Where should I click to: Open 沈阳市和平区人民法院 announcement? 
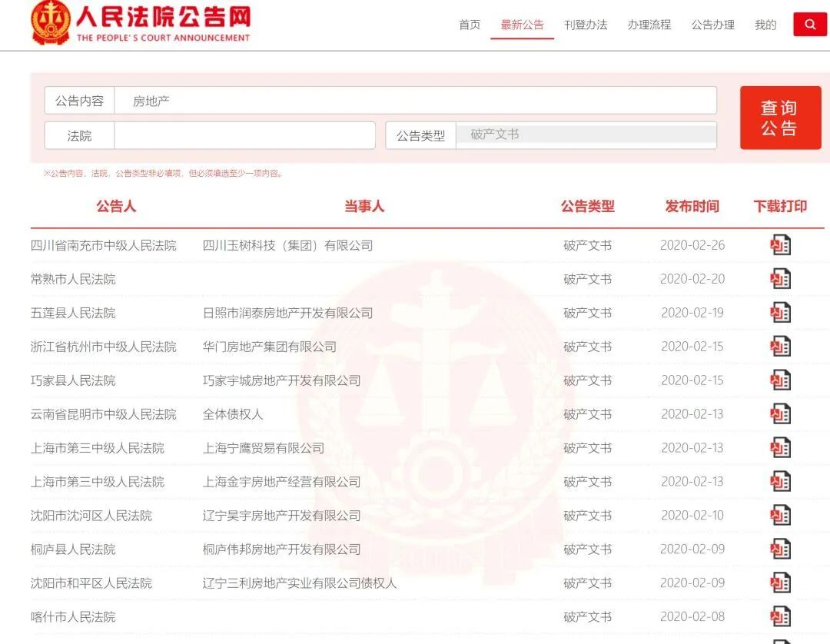(91, 583)
